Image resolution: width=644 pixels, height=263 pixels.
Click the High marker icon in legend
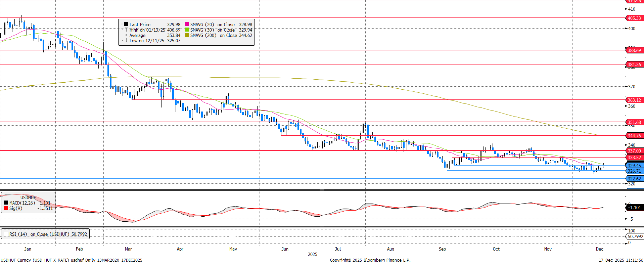(126, 30)
